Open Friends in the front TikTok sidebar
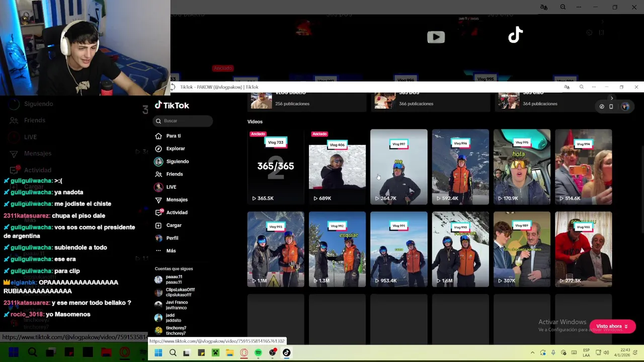 pos(169,174)
